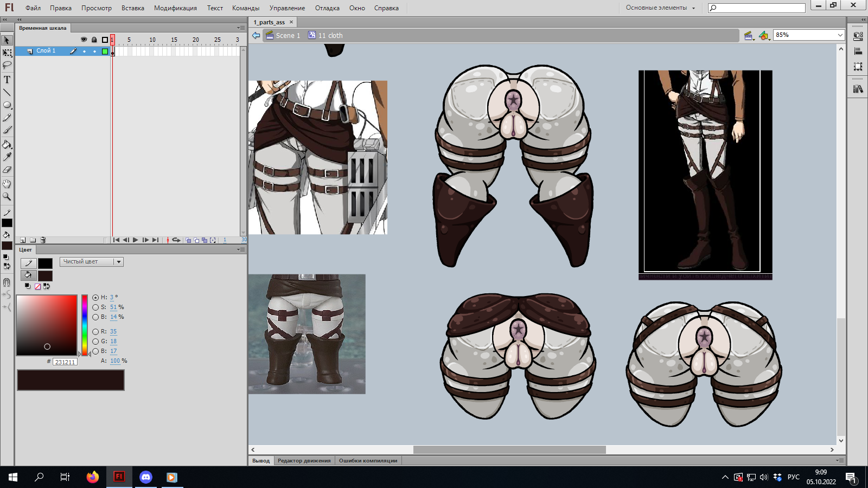Open the Основные элементы workspace dropdown
Screen dimensions: 868x488
coord(660,8)
